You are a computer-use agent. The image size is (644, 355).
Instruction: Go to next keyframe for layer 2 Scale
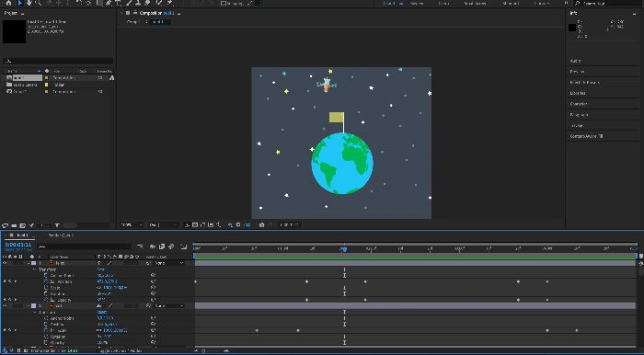(16, 330)
